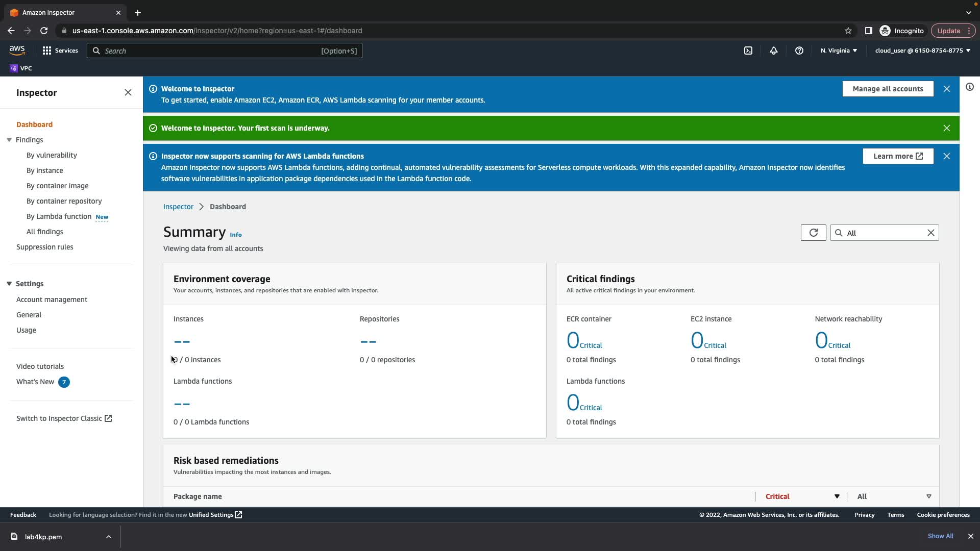Collapse the Settings navigation section
Screen dimensions: 980x551
pyautogui.click(x=9, y=284)
